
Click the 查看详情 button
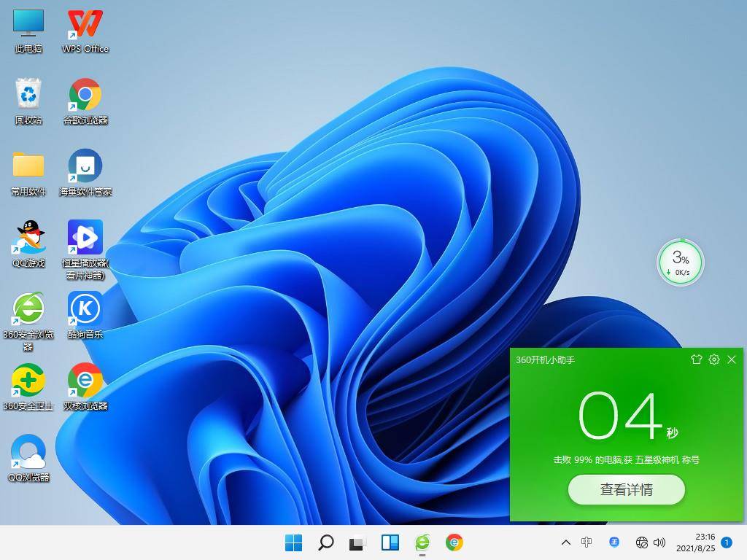626,490
